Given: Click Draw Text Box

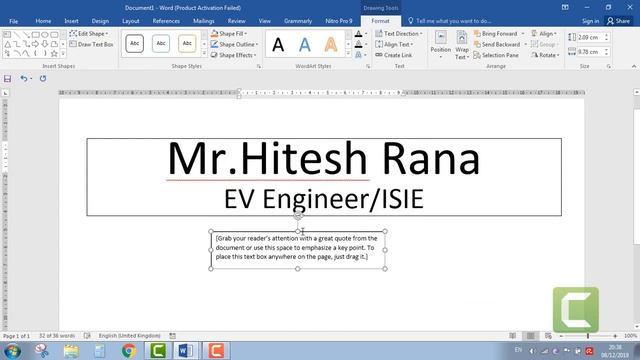Looking at the screenshot, I should pyautogui.click(x=91, y=44).
